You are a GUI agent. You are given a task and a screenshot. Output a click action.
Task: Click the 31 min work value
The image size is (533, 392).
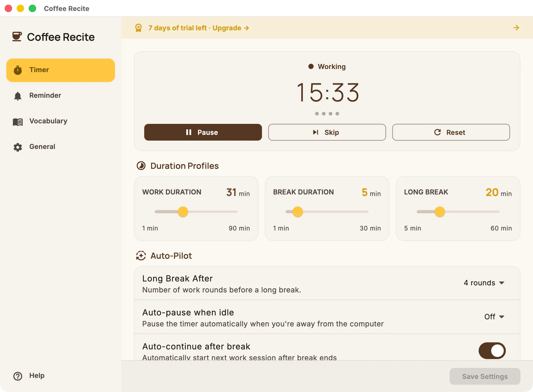pos(238,193)
